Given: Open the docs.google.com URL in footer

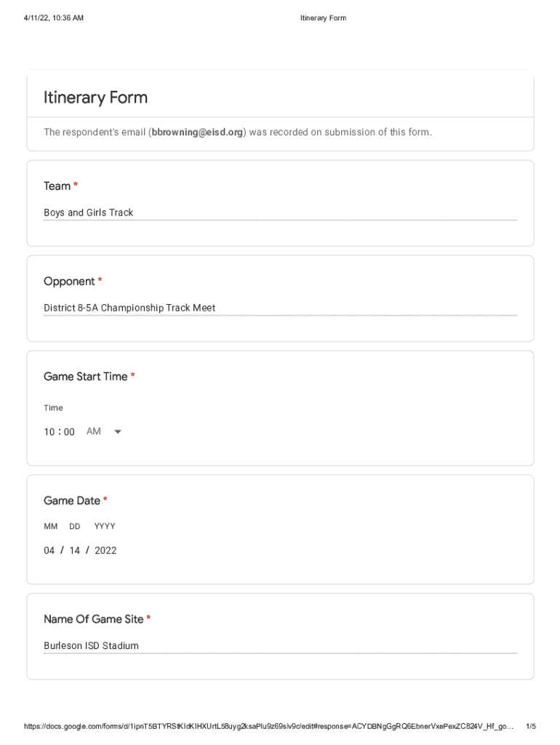Looking at the screenshot, I should click(x=269, y=727).
